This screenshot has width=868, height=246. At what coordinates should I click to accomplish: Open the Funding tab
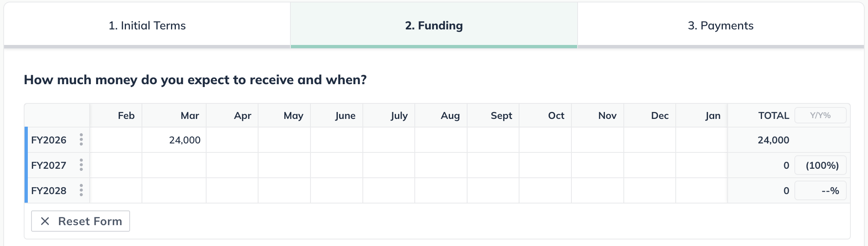click(434, 25)
